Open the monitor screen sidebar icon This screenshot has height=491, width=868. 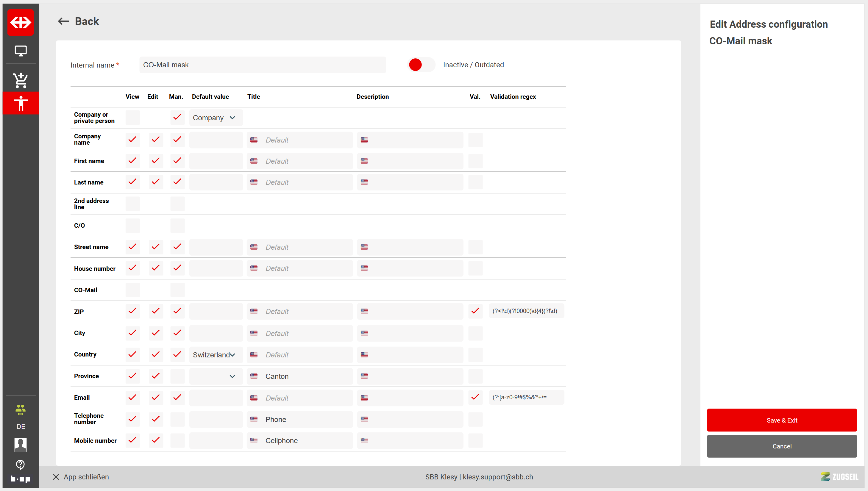21,51
